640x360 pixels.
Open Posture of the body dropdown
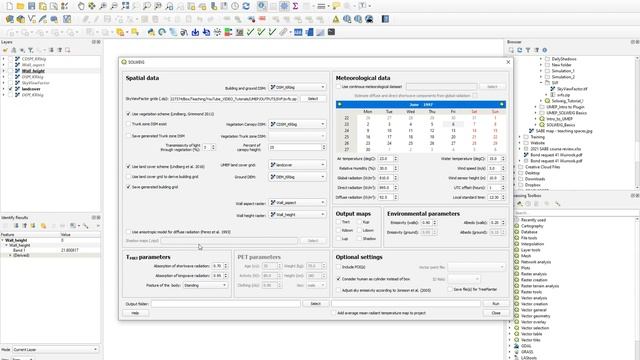[205, 285]
